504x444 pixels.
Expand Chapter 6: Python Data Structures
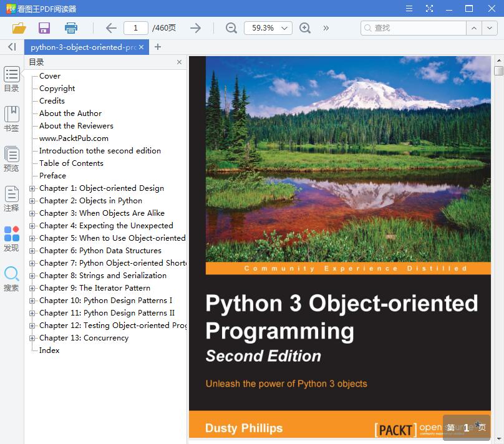32,251
